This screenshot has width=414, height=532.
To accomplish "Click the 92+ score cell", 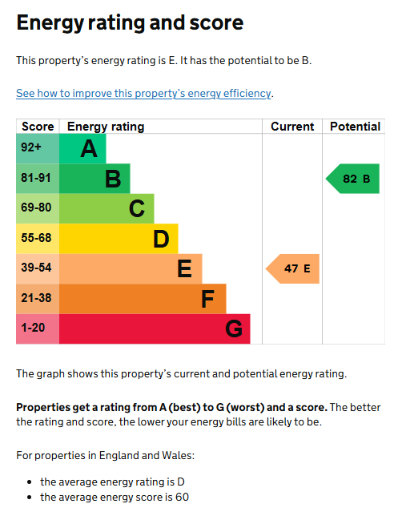I will click(x=38, y=148).
